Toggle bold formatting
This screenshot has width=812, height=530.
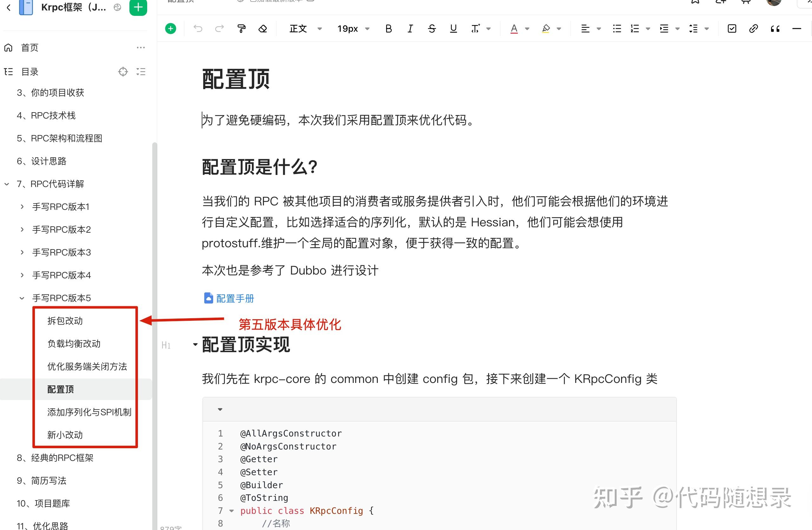[388, 28]
